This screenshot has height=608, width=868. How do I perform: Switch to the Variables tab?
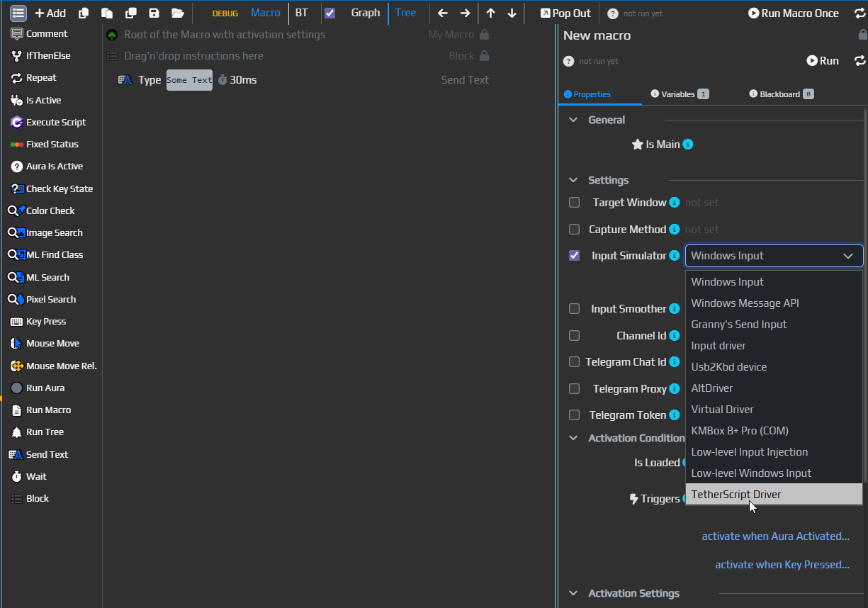tap(680, 94)
